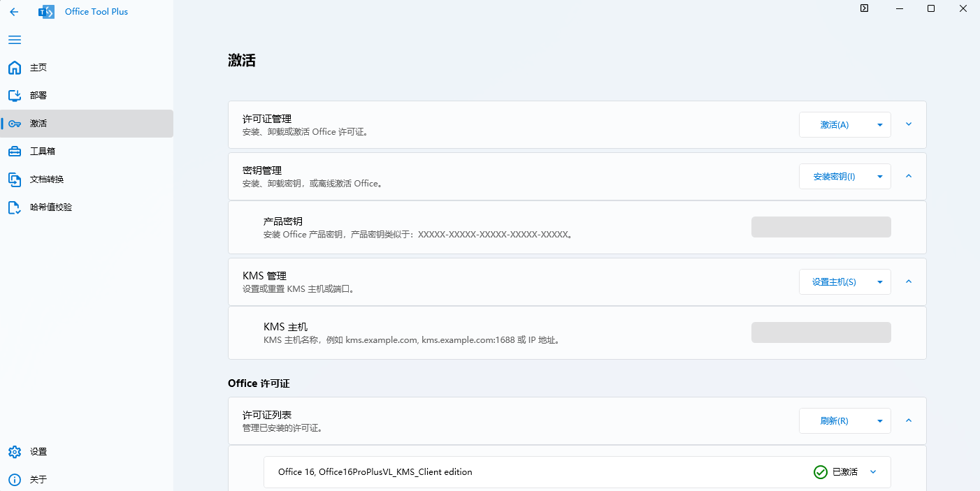Expand the 许可证管理 section chevron
Screen dimensions: 980x491
(x=909, y=124)
